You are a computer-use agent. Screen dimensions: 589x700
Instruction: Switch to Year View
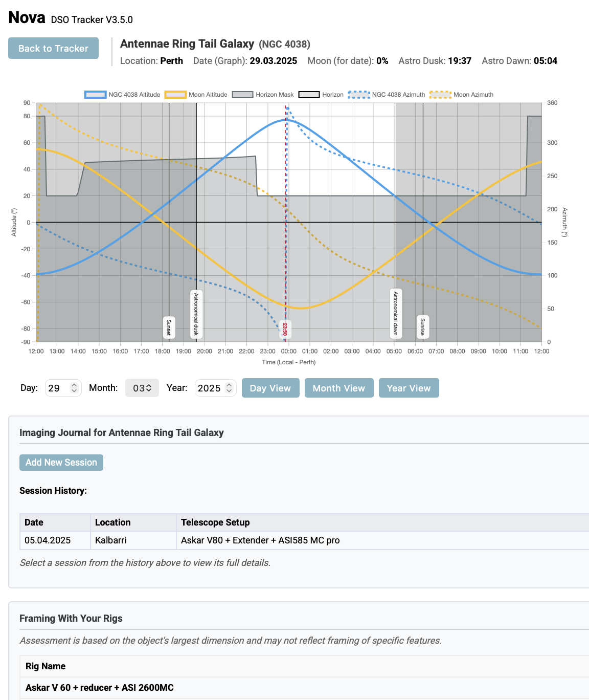coord(409,388)
